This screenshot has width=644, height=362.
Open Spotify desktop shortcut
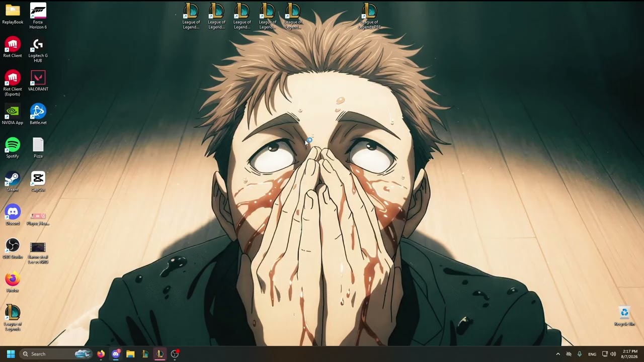click(13, 148)
